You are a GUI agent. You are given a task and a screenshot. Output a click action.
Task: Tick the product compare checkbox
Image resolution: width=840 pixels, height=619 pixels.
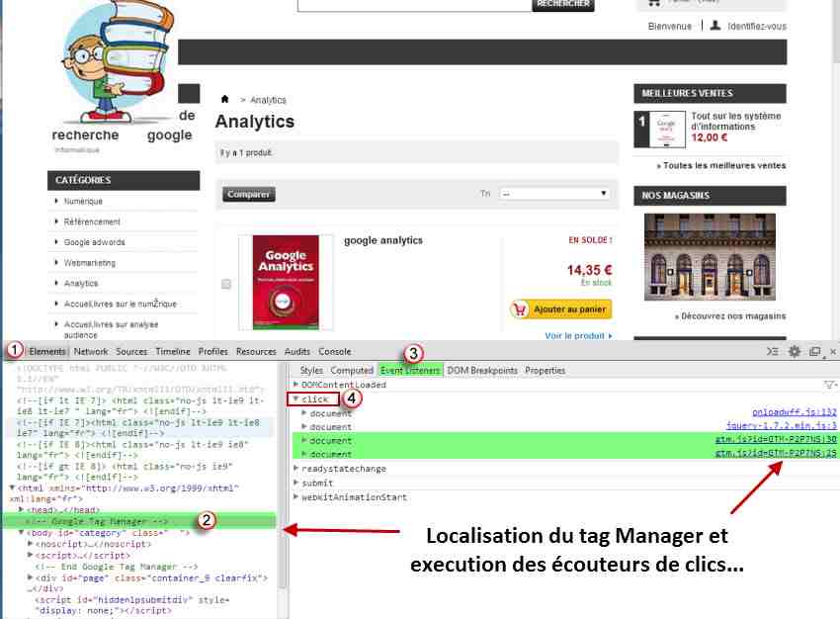coord(226,284)
